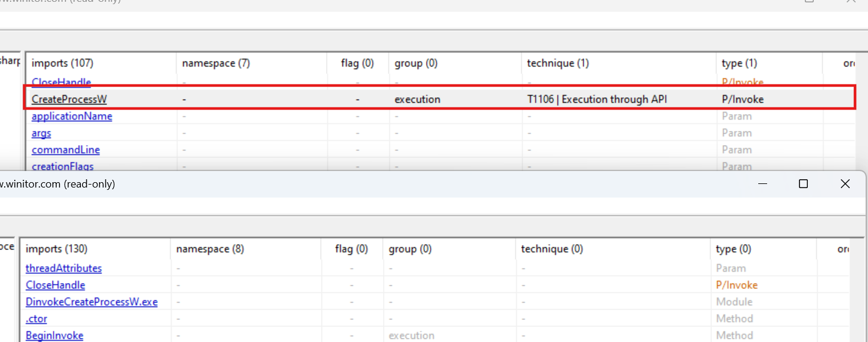Image resolution: width=868 pixels, height=342 pixels.
Task: Click the group (0) header in lower window
Action: point(410,249)
